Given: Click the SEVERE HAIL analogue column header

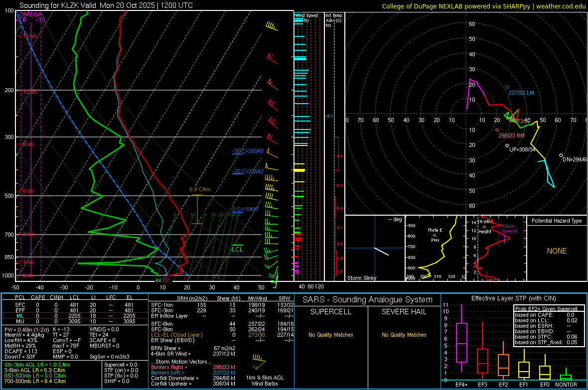Looking at the screenshot, I should [x=404, y=312].
